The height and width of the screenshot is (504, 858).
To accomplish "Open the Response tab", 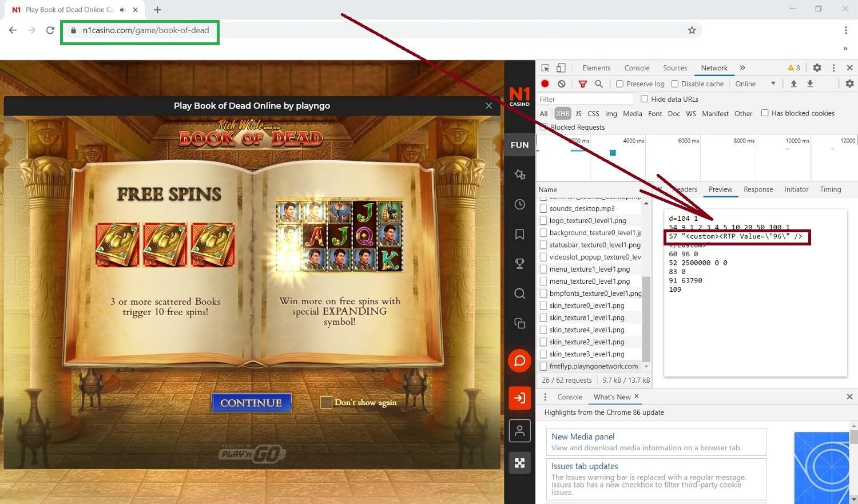I will pos(758,189).
